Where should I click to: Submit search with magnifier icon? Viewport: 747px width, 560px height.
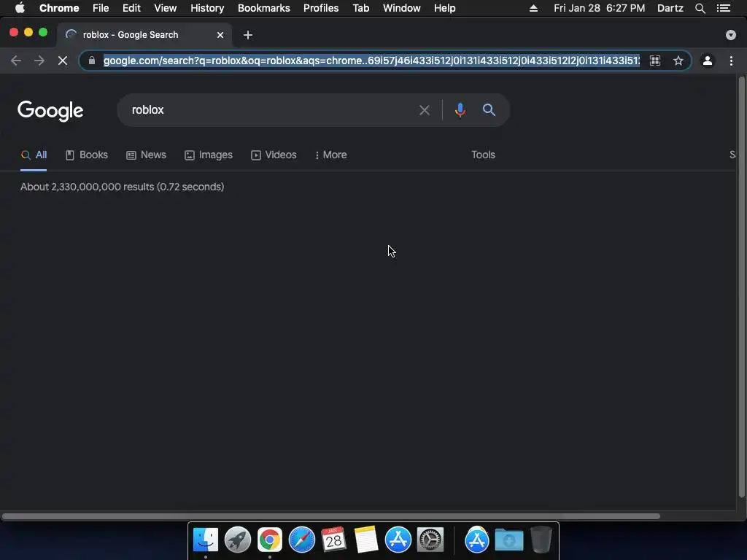point(489,110)
